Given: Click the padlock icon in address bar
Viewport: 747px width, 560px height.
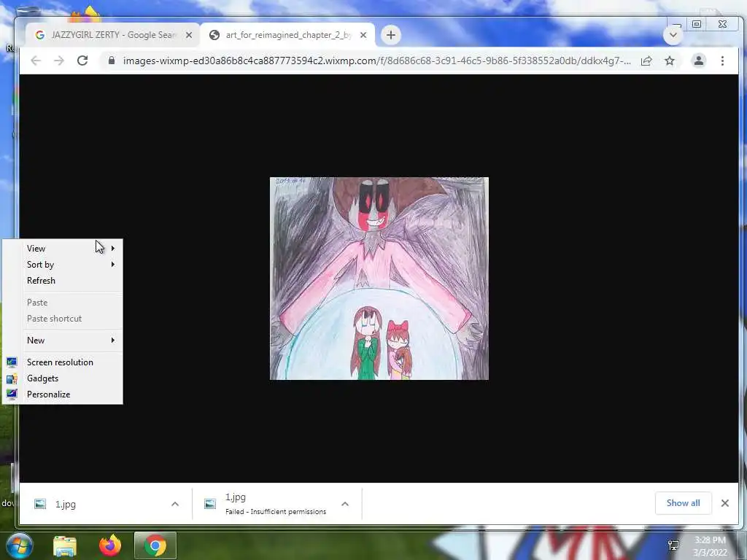Looking at the screenshot, I should coord(112,61).
